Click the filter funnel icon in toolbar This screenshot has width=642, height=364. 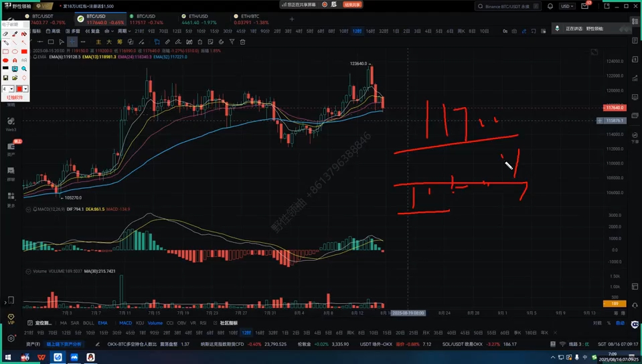[x=232, y=41]
